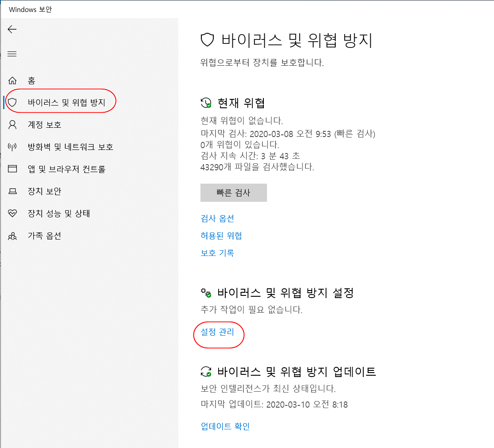Click the large shield icon beside page title
This screenshot has width=494, height=448.
click(x=207, y=40)
